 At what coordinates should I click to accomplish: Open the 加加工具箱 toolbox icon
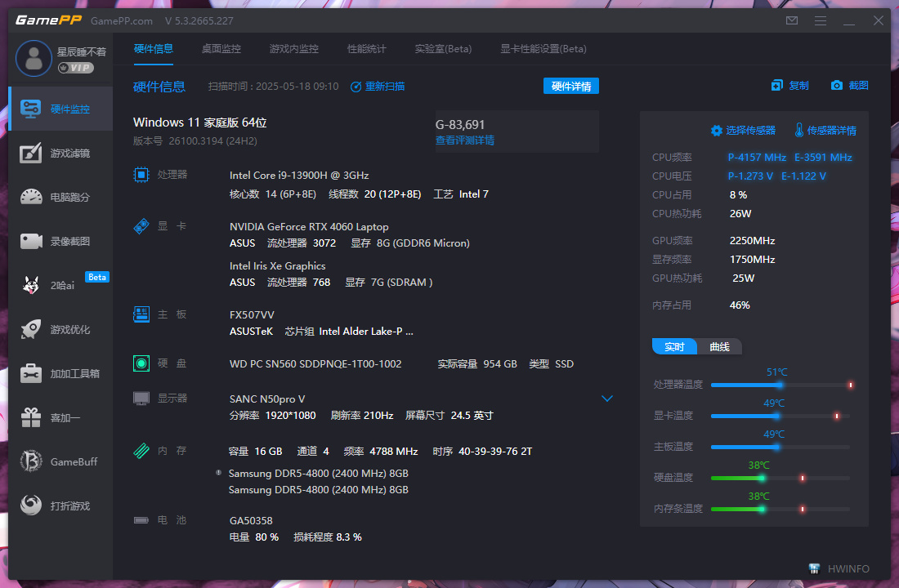[31, 373]
